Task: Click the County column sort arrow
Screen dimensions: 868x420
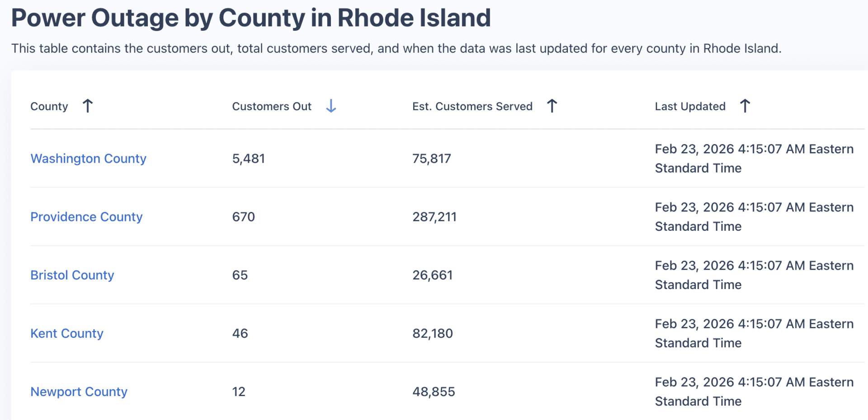Action: coord(88,106)
